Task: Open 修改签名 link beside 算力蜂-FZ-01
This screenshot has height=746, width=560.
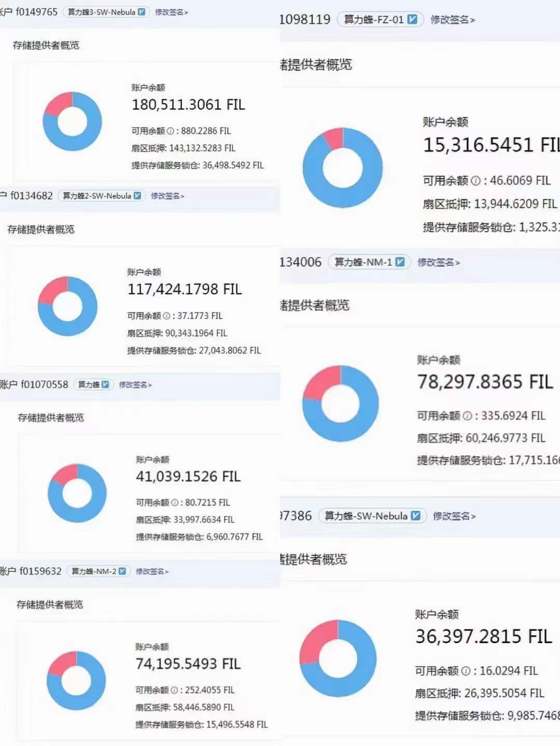Action: 453,19
